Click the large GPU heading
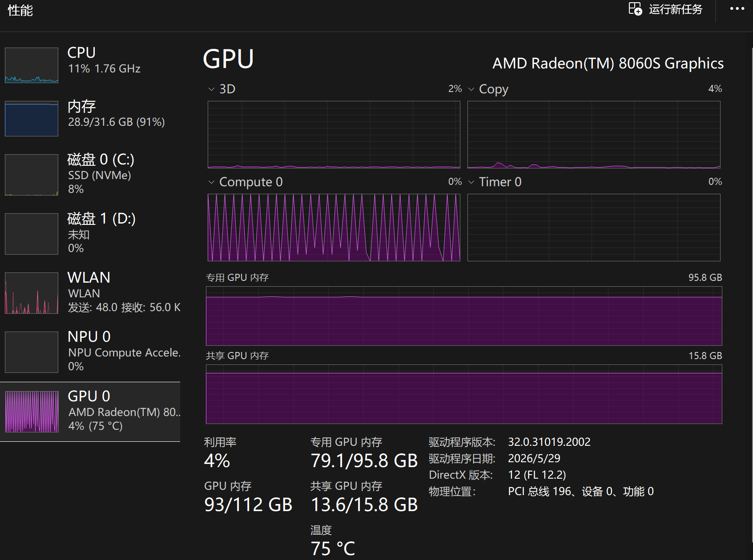Viewport: 753px width, 560px height. pyautogui.click(x=228, y=59)
